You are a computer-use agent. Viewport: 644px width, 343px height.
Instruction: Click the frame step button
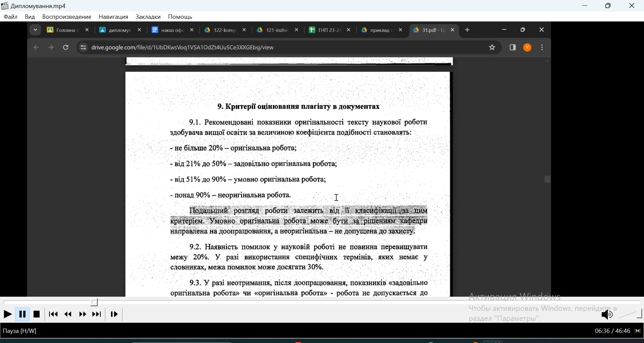114,314
